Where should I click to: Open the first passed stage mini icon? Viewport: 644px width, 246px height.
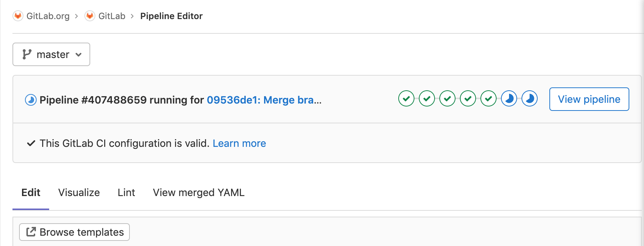(406, 98)
